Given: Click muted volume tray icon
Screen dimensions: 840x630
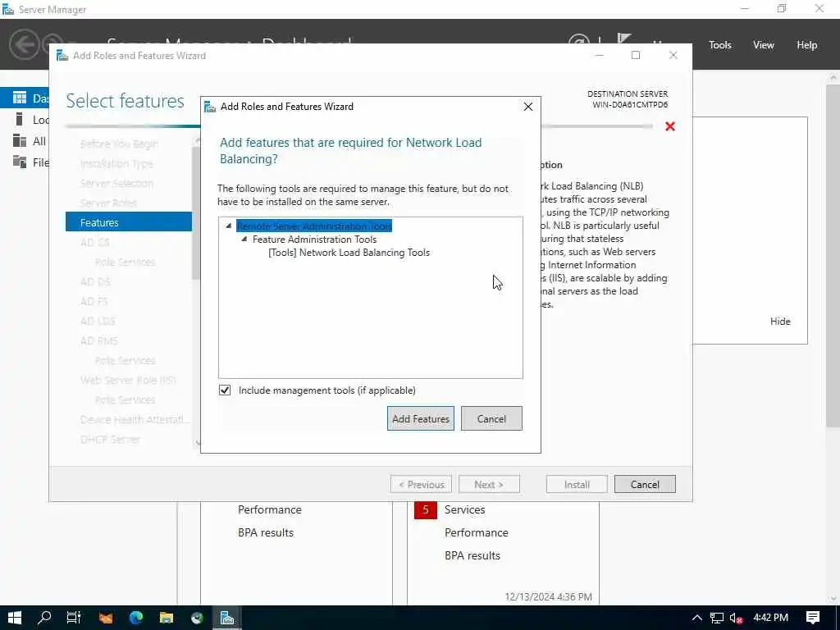Looking at the screenshot, I should click(737, 618).
